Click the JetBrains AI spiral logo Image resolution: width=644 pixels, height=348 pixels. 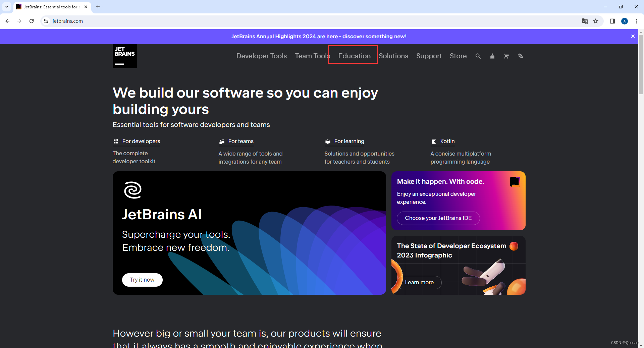pos(133,190)
